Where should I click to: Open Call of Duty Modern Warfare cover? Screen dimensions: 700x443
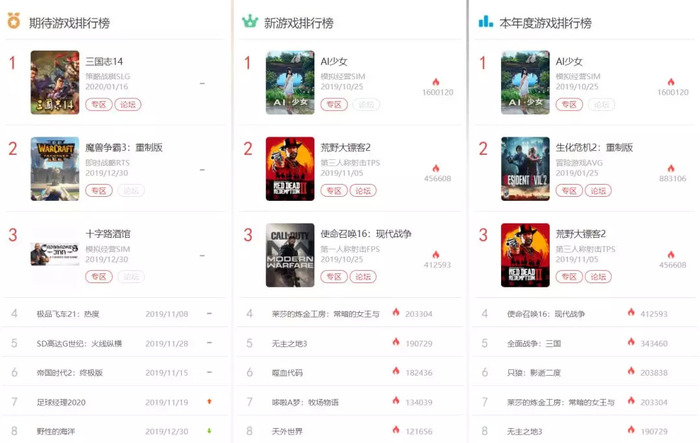pyautogui.click(x=290, y=255)
